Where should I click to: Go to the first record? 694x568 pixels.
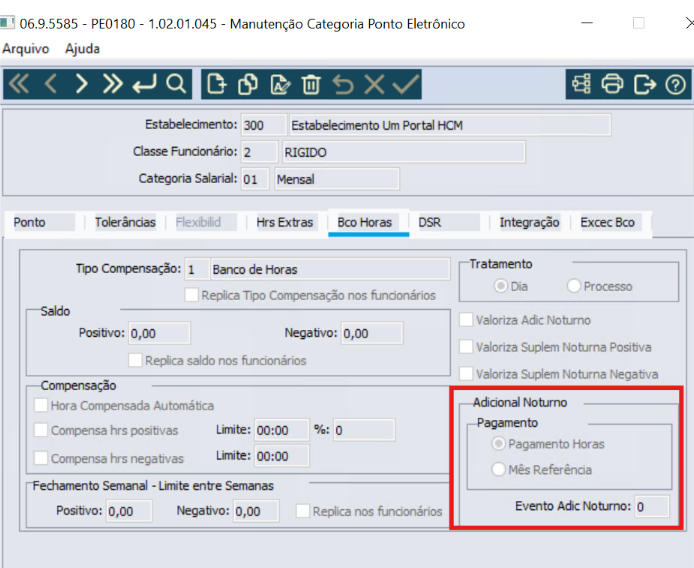tap(19, 84)
